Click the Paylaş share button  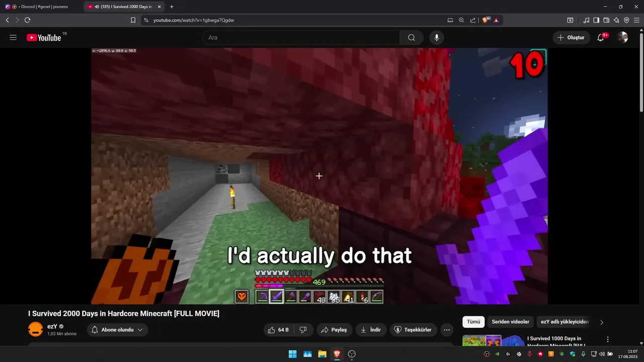[x=334, y=330]
